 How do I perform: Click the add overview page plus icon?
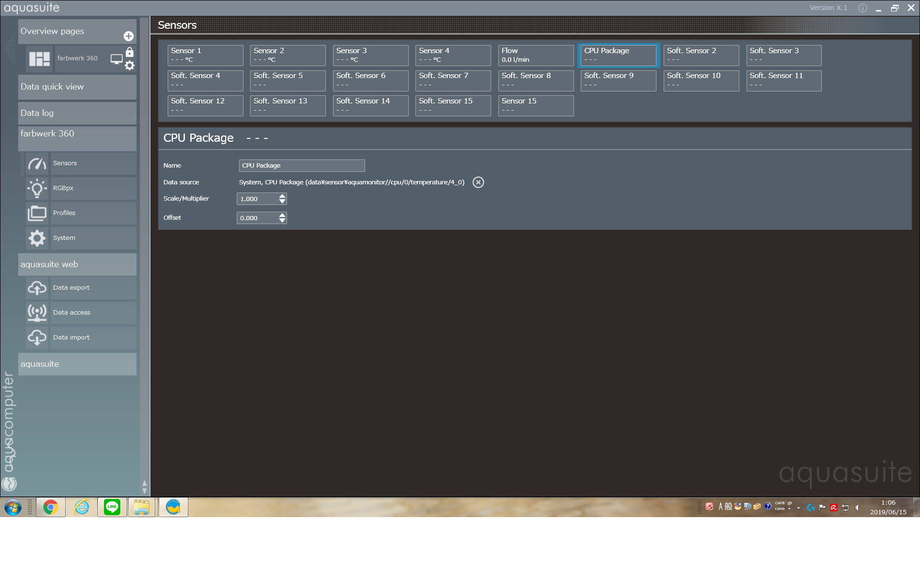coord(128,36)
